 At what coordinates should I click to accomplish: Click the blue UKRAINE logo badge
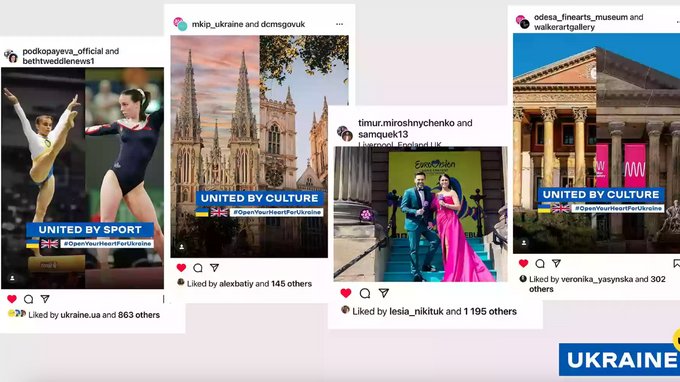(x=619, y=359)
